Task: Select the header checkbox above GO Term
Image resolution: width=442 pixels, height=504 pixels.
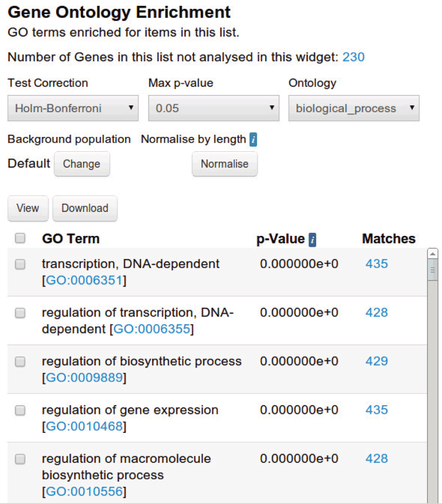Action: 20,238
